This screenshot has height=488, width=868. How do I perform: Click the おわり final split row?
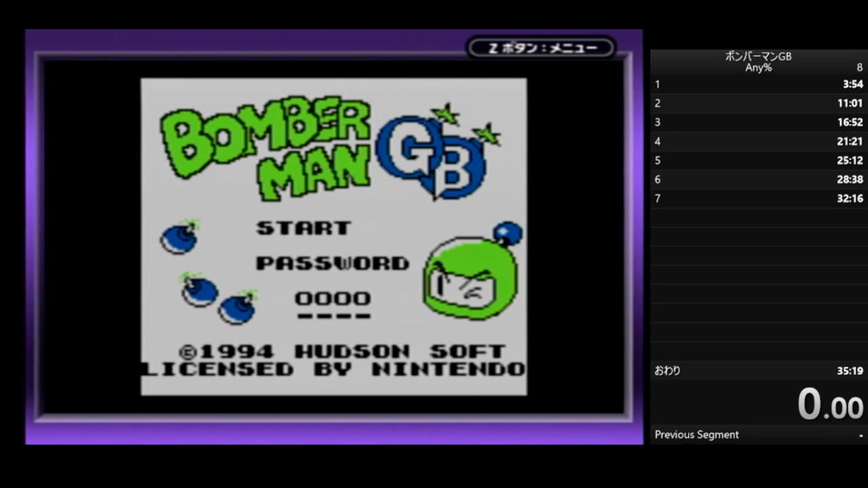click(x=759, y=371)
